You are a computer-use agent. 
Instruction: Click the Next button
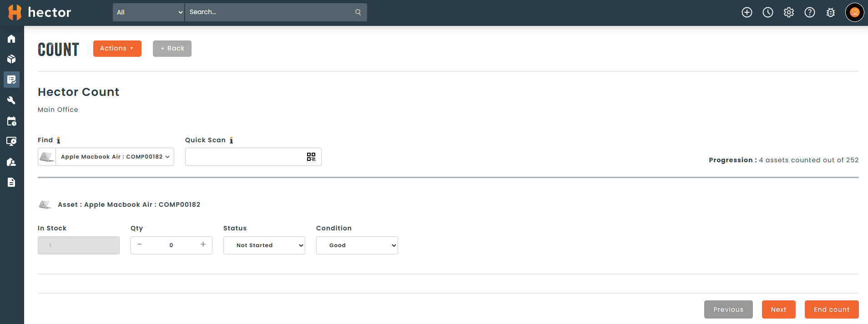(x=779, y=309)
